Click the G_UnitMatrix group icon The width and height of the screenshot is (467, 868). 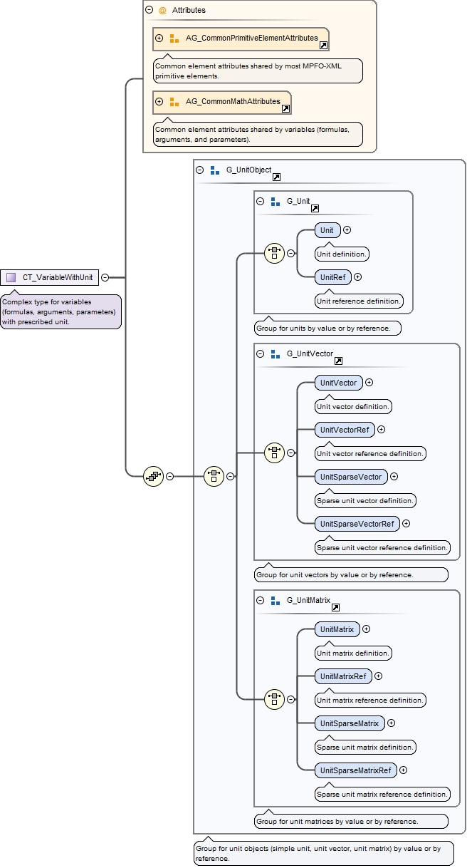click(275, 601)
